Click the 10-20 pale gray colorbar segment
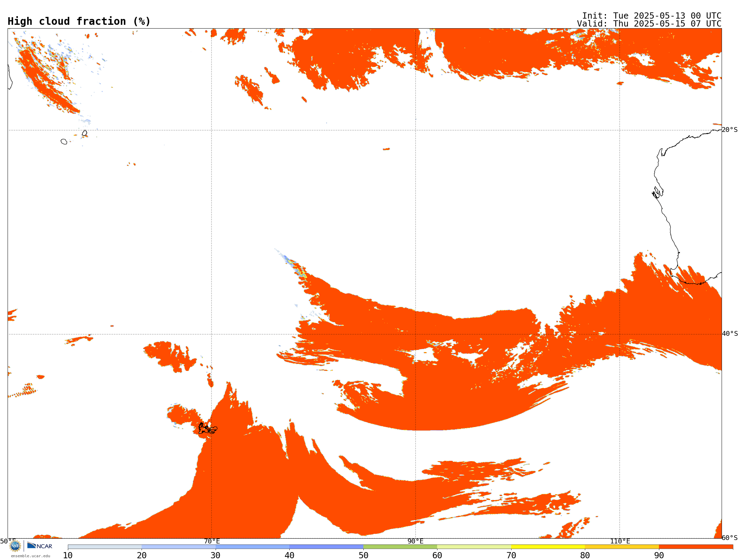The height and width of the screenshot is (560, 744). click(x=105, y=547)
